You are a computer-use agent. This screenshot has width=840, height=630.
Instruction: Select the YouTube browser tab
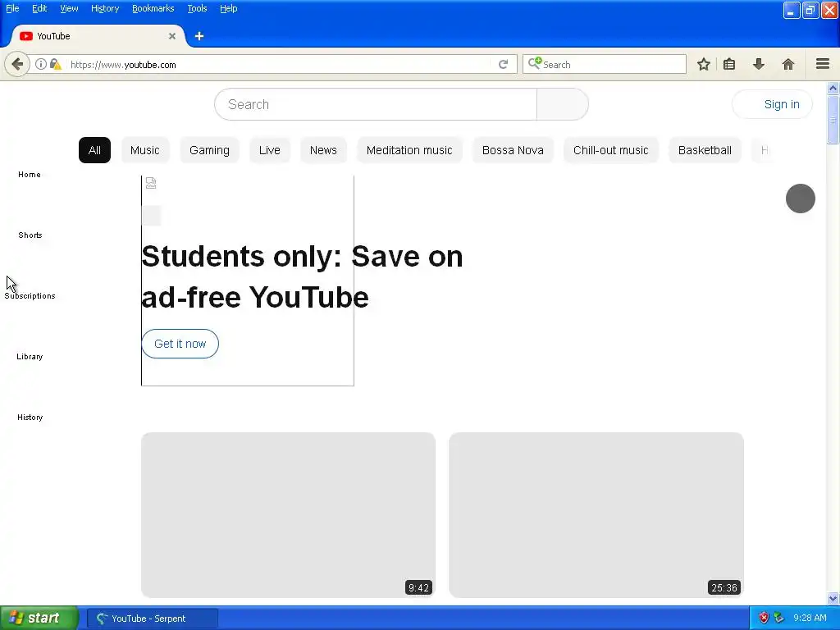pos(98,36)
